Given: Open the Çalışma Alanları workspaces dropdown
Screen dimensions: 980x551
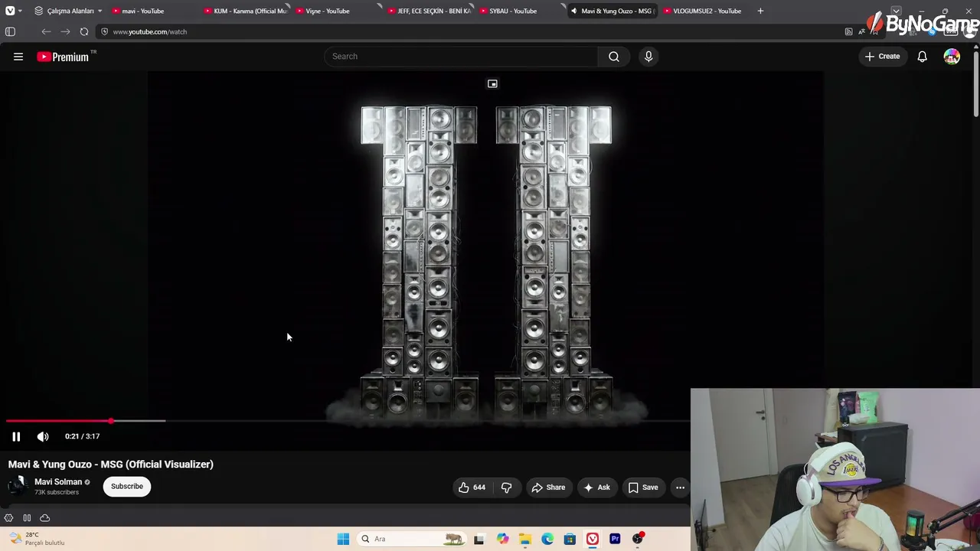Looking at the screenshot, I should pyautogui.click(x=68, y=11).
